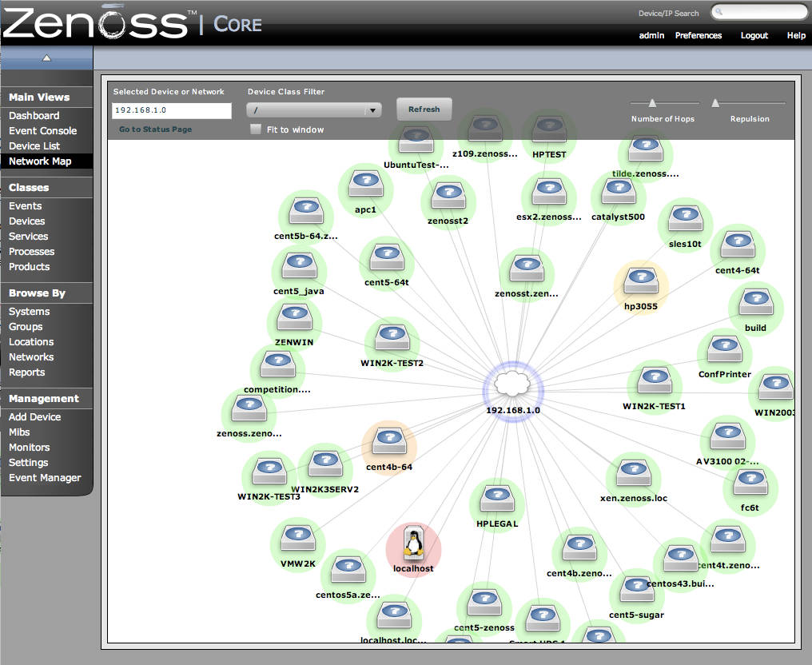Click the HPLEGAL device icon
812x665 pixels.
497,500
